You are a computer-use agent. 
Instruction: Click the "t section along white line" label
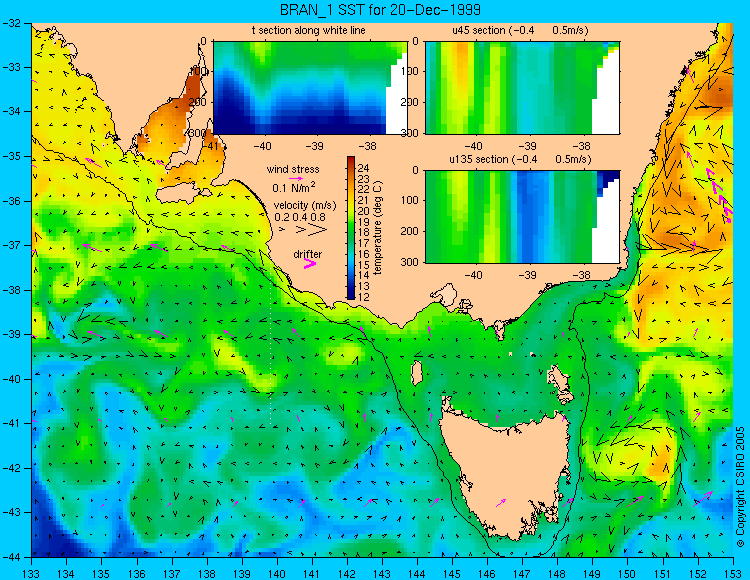pyautogui.click(x=309, y=31)
